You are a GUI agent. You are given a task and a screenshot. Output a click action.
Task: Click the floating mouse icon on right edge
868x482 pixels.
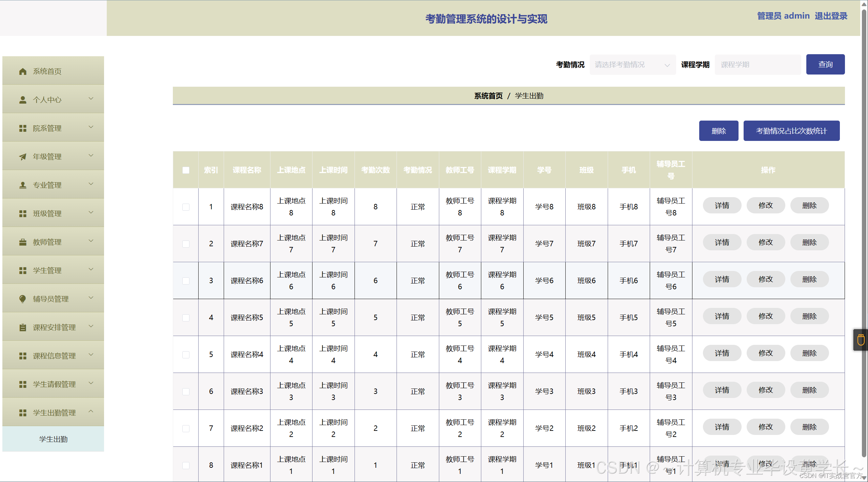point(861,340)
